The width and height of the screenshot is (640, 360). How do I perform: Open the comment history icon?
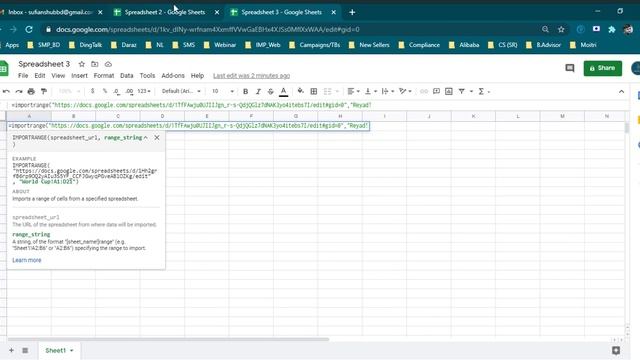(570, 68)
